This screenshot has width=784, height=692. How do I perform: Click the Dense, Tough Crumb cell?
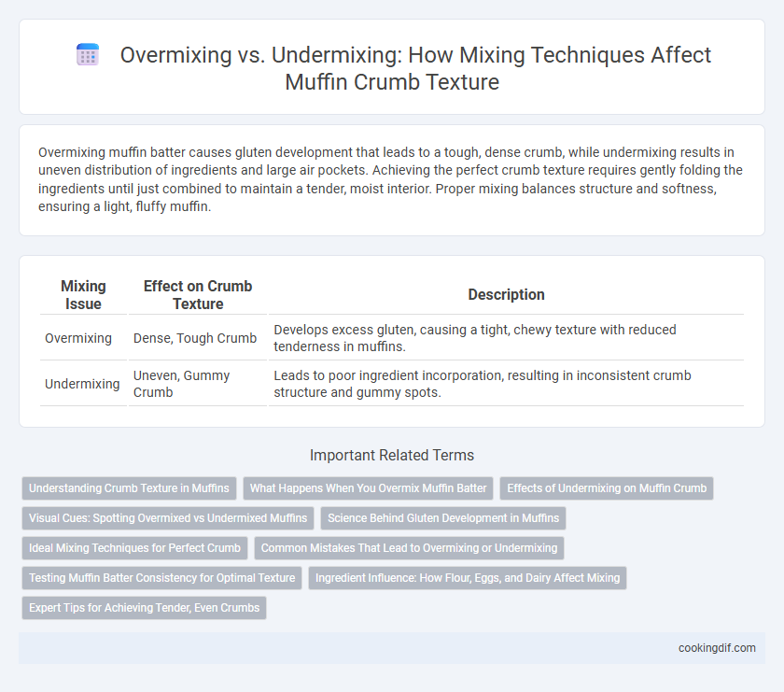pos(195,338)
